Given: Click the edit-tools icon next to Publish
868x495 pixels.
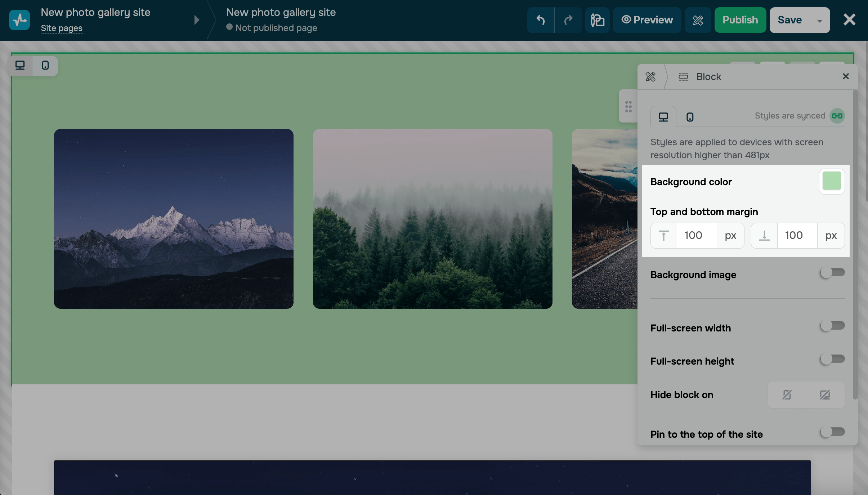Looking at the screenshot, I should point(697,20).
